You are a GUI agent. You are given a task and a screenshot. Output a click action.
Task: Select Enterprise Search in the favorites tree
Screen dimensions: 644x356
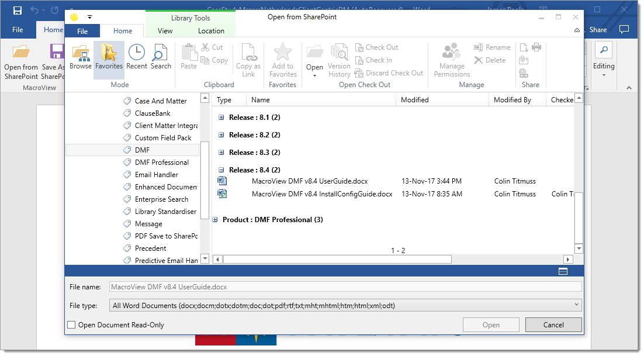tap(161, 199)
